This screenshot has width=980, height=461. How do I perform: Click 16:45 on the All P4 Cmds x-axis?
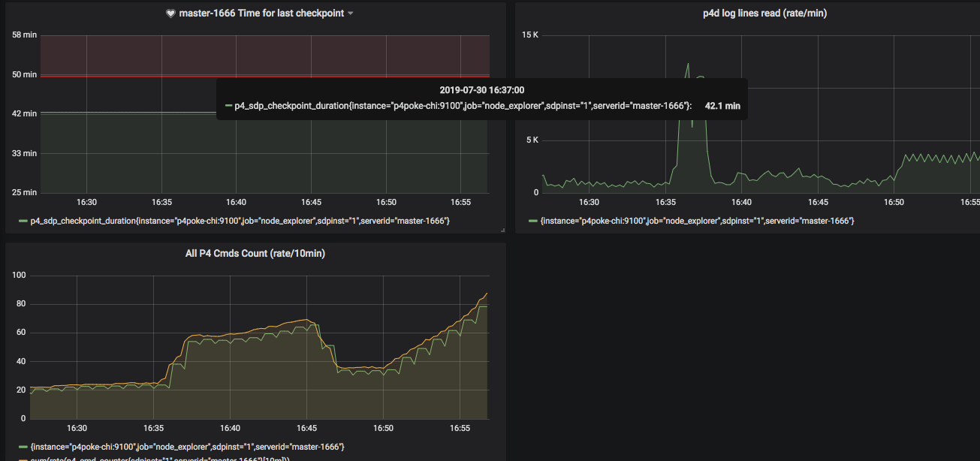(306, 428)
